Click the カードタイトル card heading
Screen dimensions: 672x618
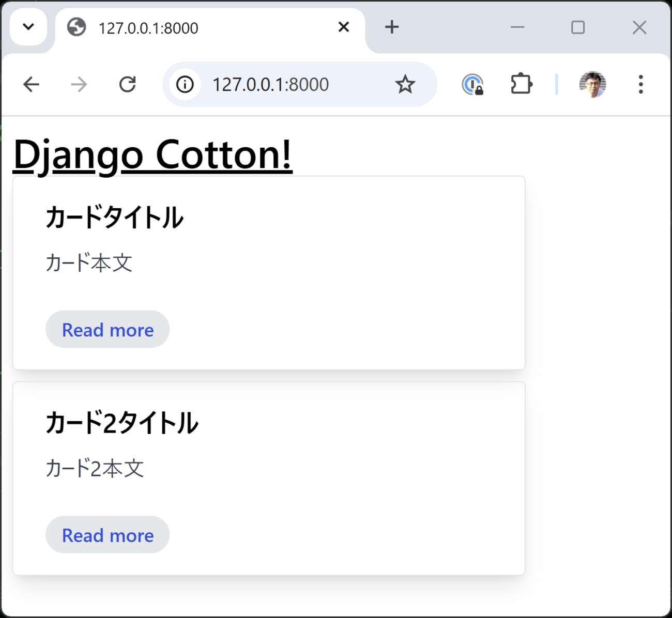[114, 217]
